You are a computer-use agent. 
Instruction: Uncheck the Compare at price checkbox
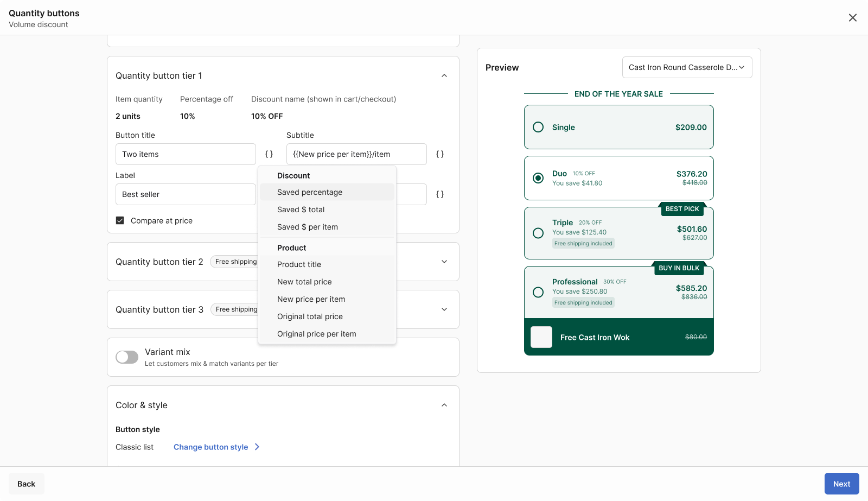(x=120, y=220)
